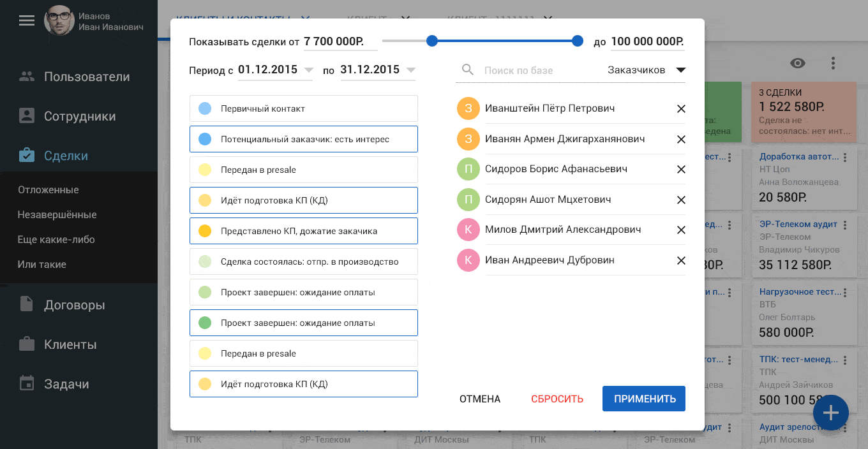Toggle Сделка состоялась: отпр. в производство filter
The image size is (868, 449).
pos(304,261)
